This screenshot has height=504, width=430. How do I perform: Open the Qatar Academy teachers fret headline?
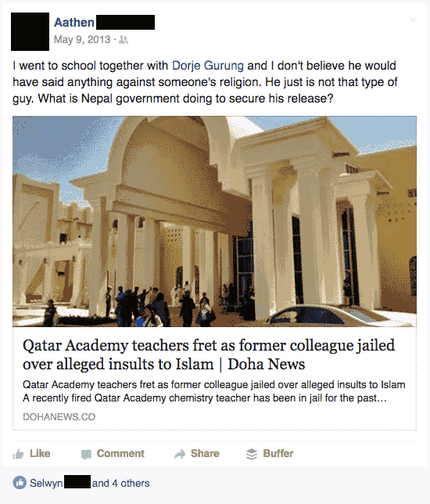[x=209, y=355]
